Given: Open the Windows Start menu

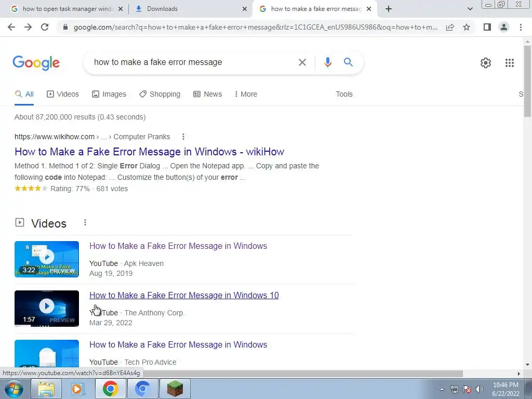Looking at the screenshot, I should coord(14,389).
